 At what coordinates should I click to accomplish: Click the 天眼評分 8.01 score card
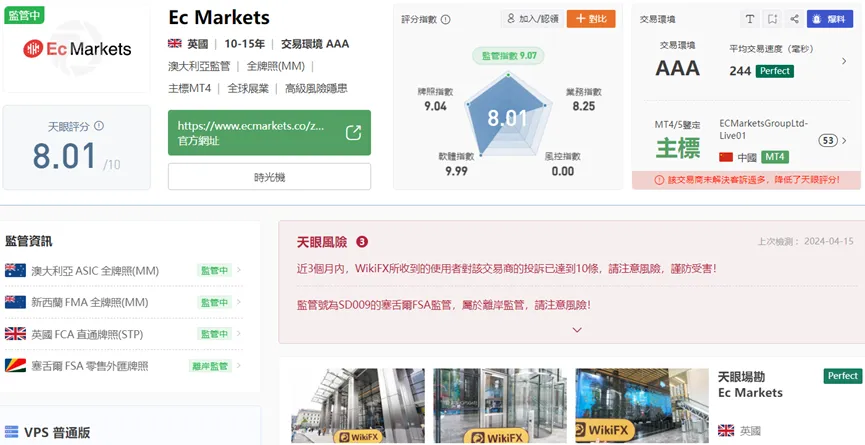[77, 148]
